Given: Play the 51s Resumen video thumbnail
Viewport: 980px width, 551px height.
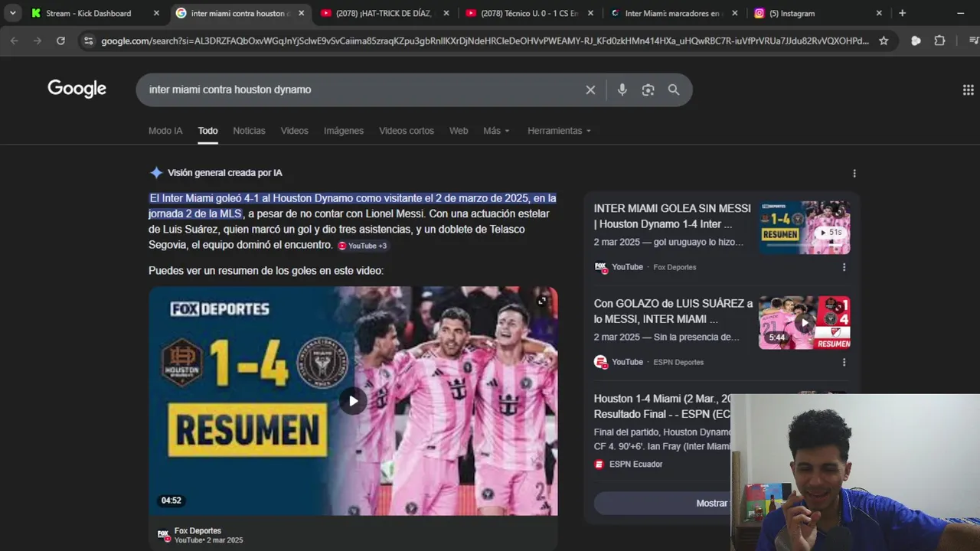Looking at the screenshot, I should [x=804, y=227].
